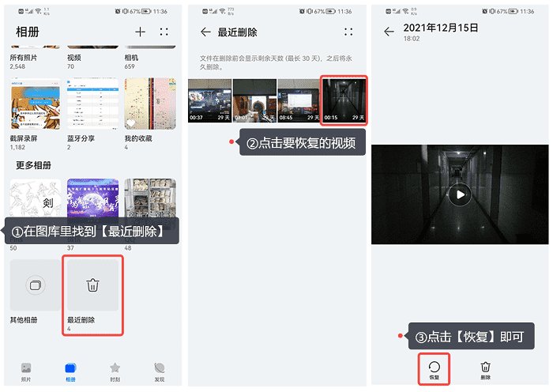The image size is (553, 392).
Task: Click the 2021年12月15日 title text
Action: pos(441,28)
